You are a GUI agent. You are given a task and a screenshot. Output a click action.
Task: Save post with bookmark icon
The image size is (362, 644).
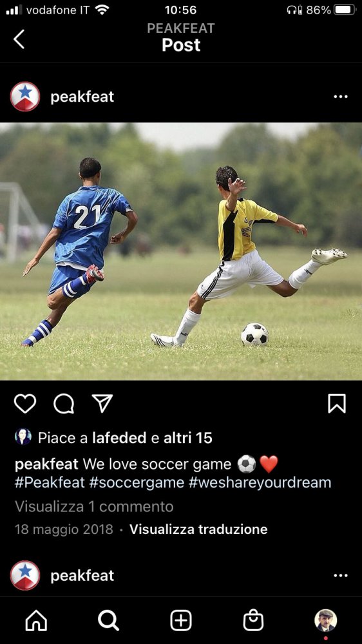point(337,403)
